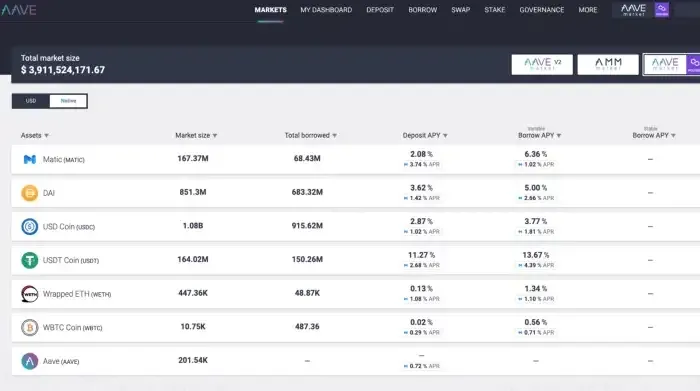Select the AAVE V2 market button
700x391 pixels.
[542, 64]
